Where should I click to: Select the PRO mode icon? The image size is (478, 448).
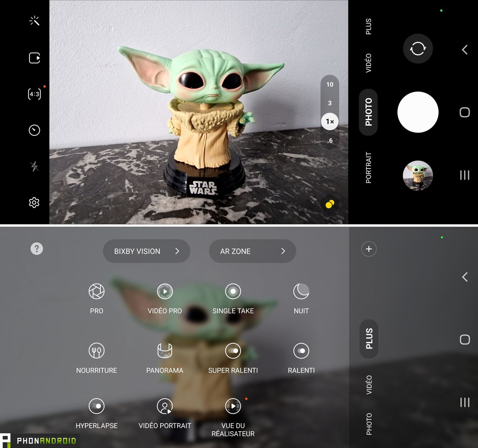pyautogui.click(x=96, y=291)
